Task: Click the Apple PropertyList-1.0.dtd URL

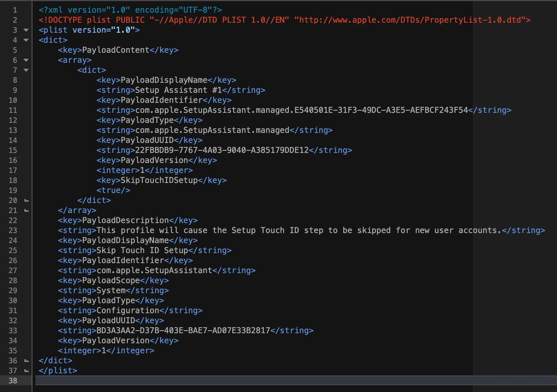Action: (410, 20)
